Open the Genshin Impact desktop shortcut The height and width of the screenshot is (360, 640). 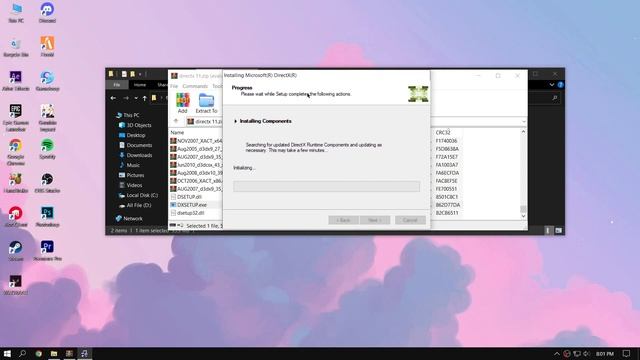click(x=47, y=118)
